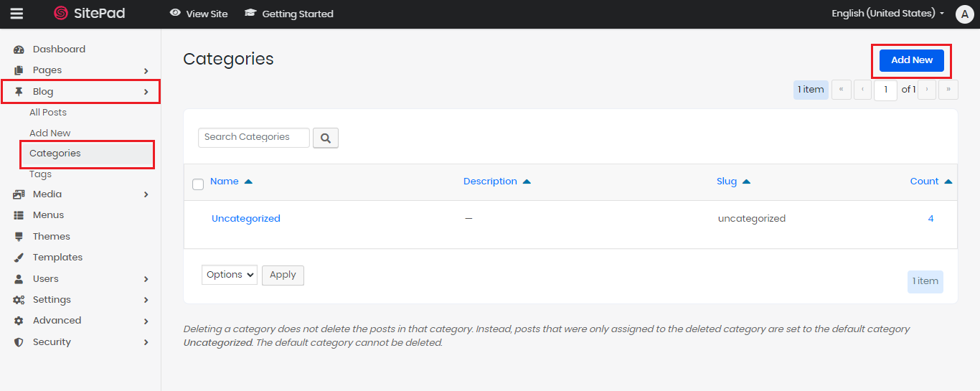Screen dimensions: 980x391
Task: Open the Options bulk action dropdown
Action: coord(229,275)
